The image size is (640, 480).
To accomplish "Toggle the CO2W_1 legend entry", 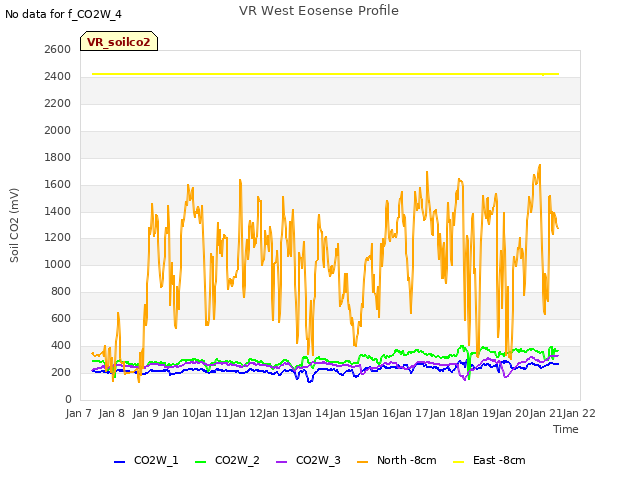I will (x=146, y=460).
